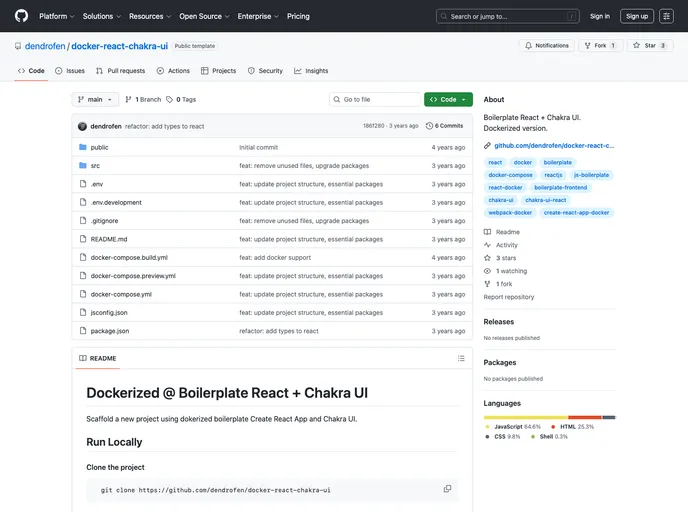Click the GitHub logo icon
Screen dimensions: 688x512
click(21, 16)
